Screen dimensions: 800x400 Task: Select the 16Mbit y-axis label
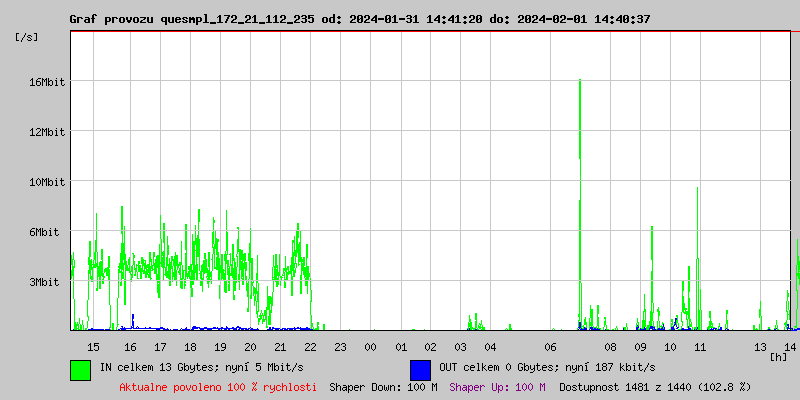tap(46, 82)
